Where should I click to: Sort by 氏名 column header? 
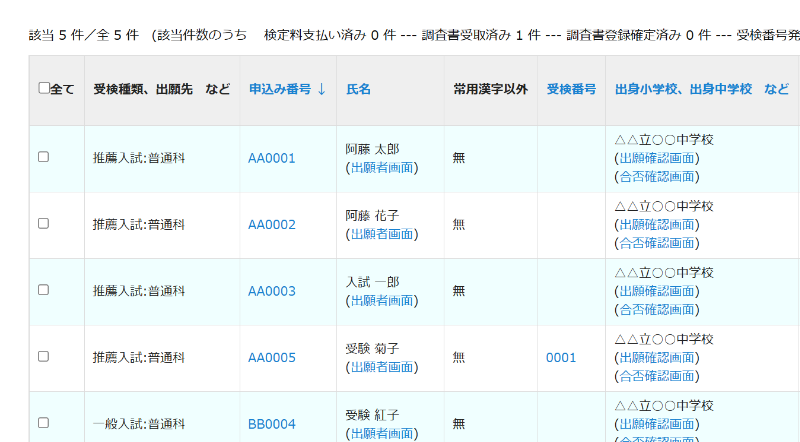pos(358,89)
